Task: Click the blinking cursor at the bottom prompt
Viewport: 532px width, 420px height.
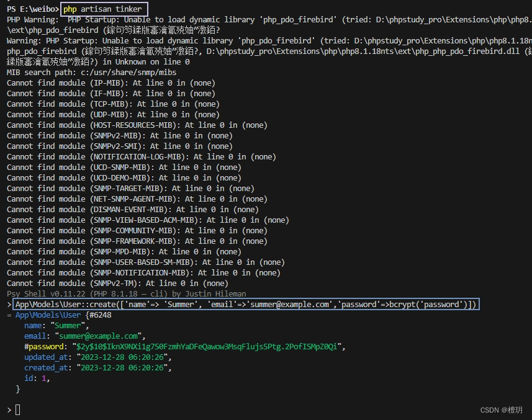Action: [x=19, y=409]
